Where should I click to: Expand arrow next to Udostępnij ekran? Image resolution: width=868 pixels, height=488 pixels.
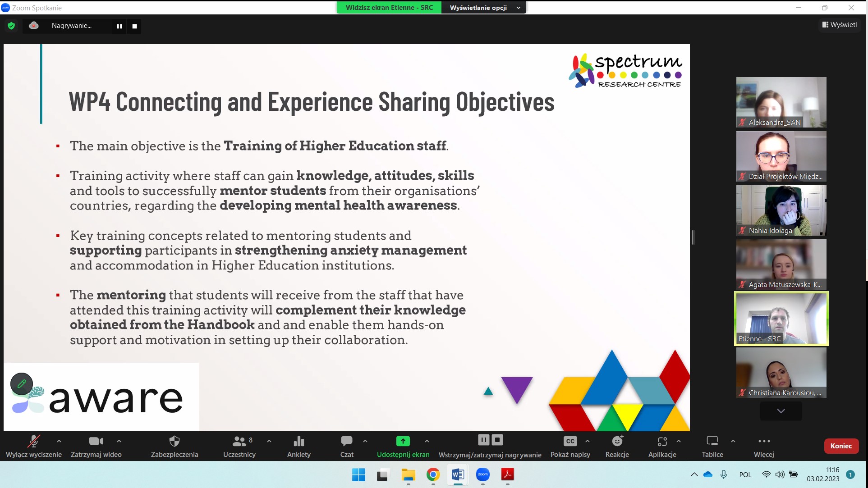pyautogui.click(x=427, y=441)
